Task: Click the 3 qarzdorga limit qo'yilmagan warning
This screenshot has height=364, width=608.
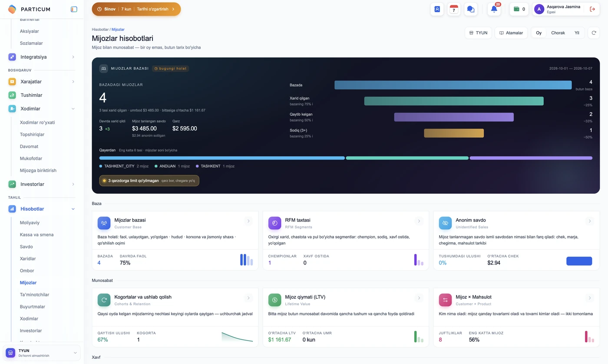Action: (x=149, y=181)
